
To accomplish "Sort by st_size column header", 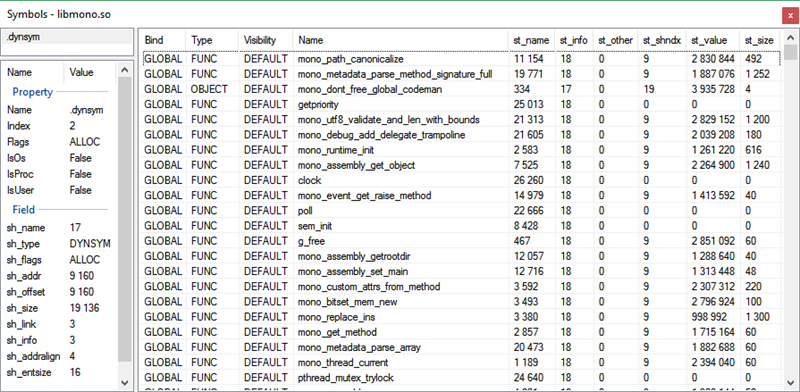I will (760, 40).
